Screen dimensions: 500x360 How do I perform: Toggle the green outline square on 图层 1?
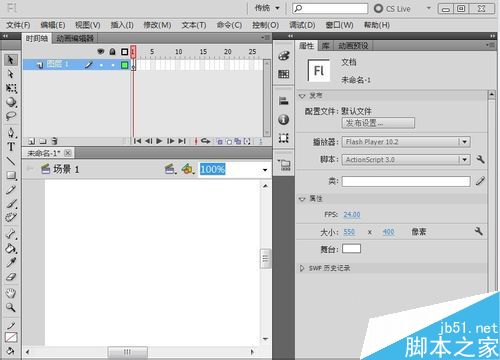click(125, 65)
